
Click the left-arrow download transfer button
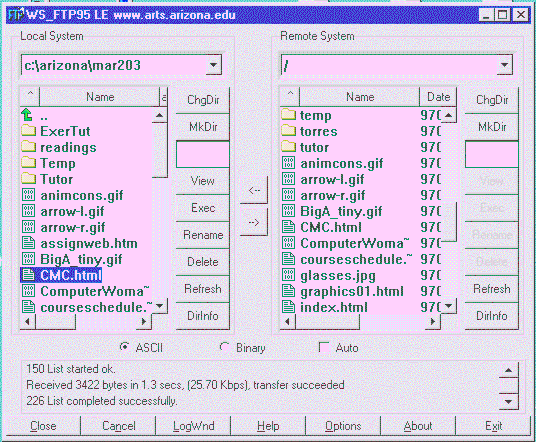click(254, 190)
